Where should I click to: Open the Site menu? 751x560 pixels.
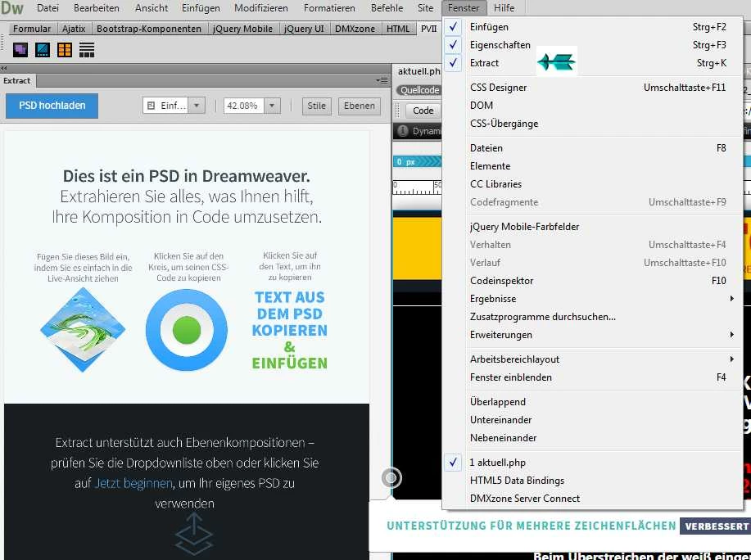click(x=425, y=8)
